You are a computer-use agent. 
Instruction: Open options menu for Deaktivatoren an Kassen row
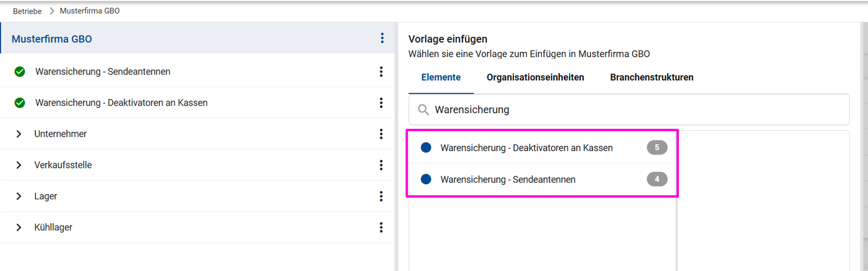pyautogui.click(x=381, y=103)
